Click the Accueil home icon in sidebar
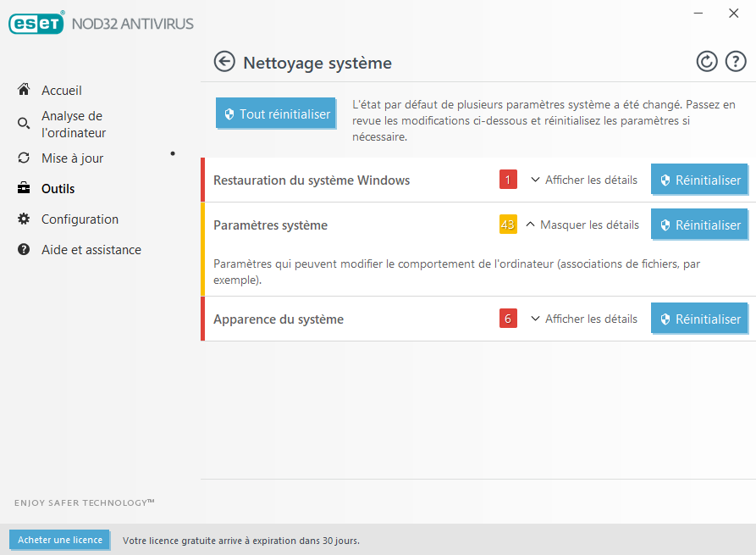The image size is (756, 555). click(x=24, y=90)
